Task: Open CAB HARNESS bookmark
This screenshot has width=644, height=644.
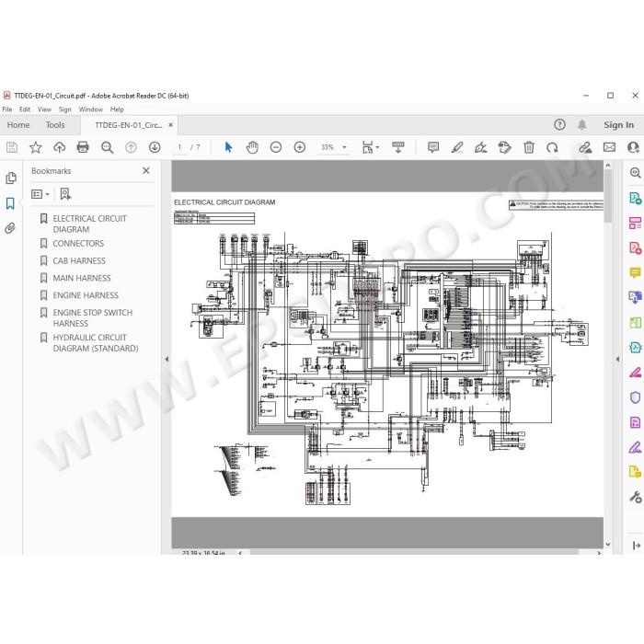Action: (79, 260)
